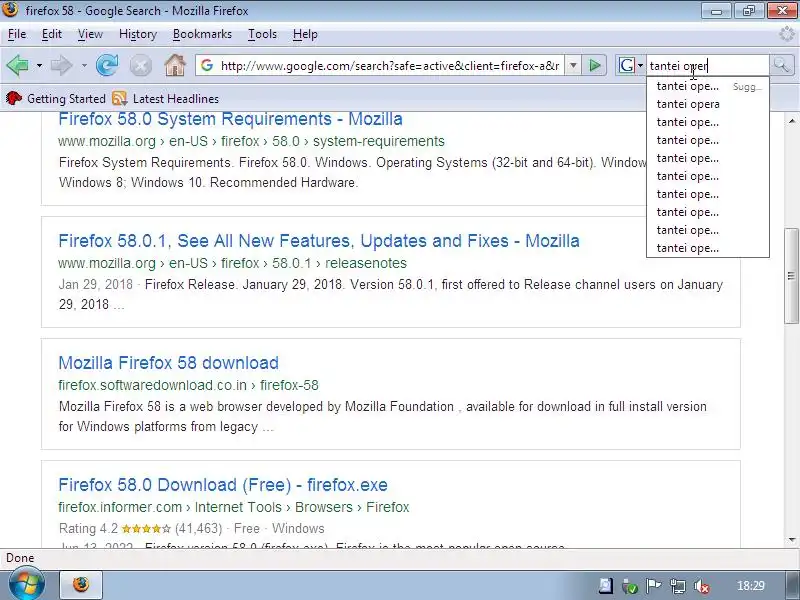Go to the Home page
The width and height of the screenshot is (800, 600).
click(175, 66)
